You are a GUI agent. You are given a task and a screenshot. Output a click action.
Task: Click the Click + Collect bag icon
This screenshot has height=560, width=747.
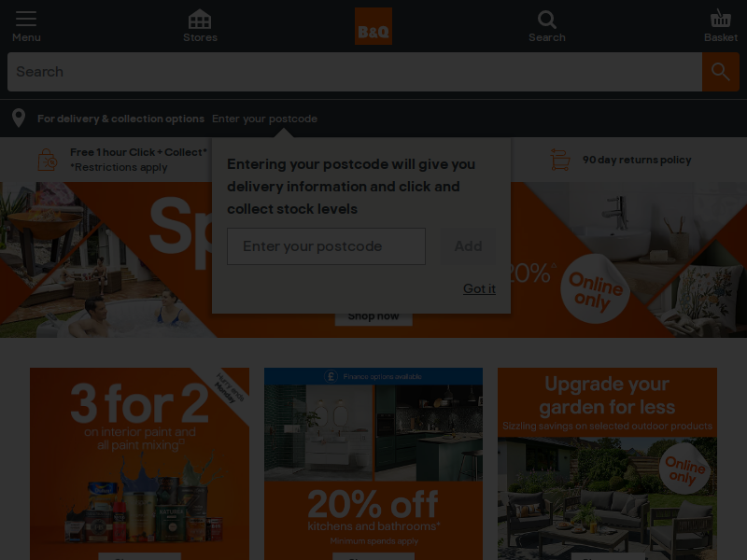point(48,160)
